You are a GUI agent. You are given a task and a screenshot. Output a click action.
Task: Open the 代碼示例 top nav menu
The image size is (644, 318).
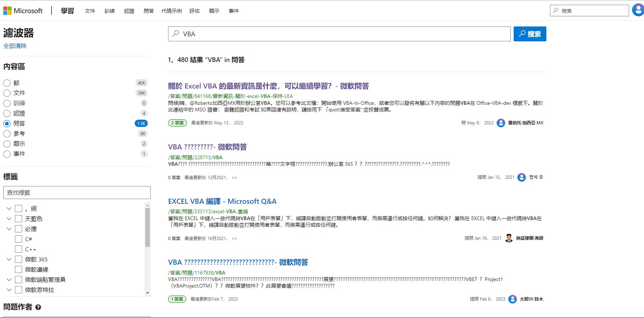pyautogui.click(x=172, y=11)
